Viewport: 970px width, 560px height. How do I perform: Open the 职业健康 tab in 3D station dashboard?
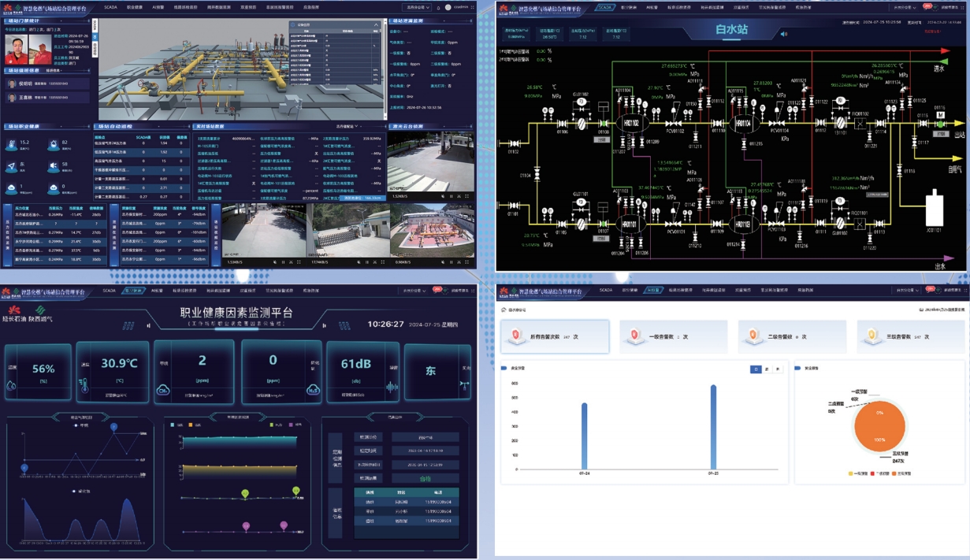tap(136, 7)
